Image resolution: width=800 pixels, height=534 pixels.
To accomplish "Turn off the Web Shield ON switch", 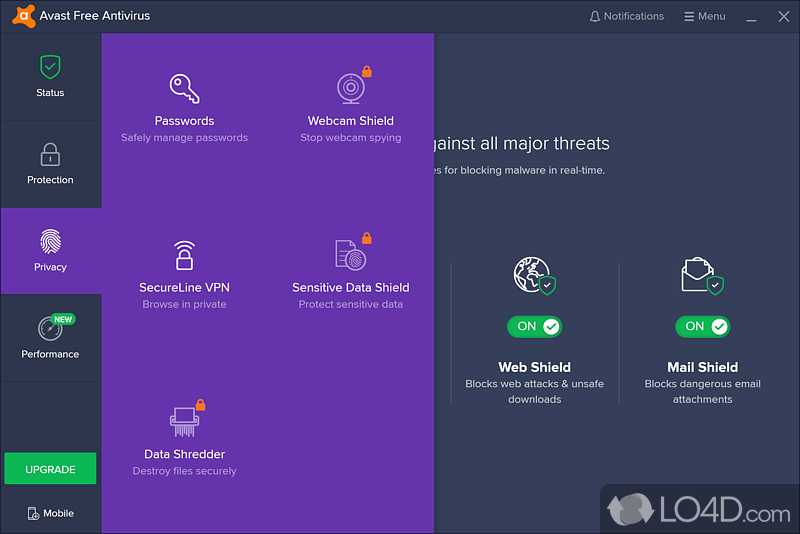I will click(534, 326).
